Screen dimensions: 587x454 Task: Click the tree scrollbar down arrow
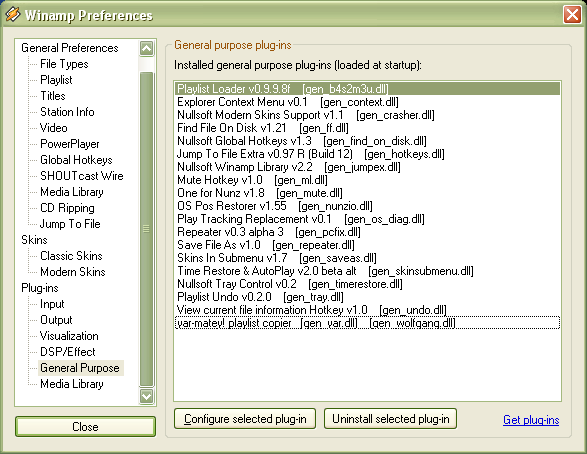tap(146, 396)
